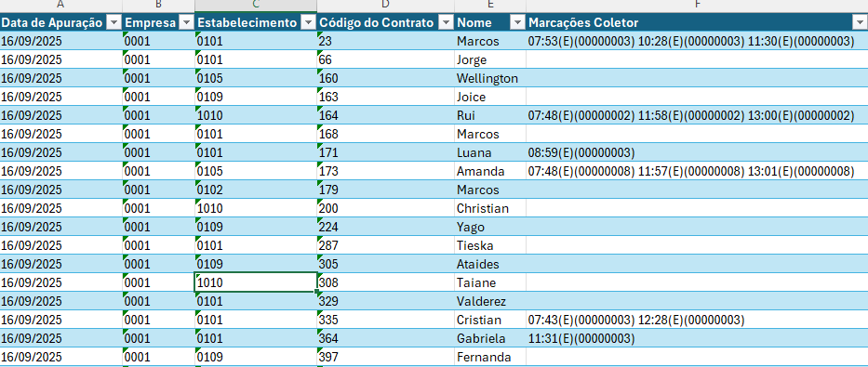
Task: Select Estabelecimento cell 1010 in Rui row
Action: [256, 115]
